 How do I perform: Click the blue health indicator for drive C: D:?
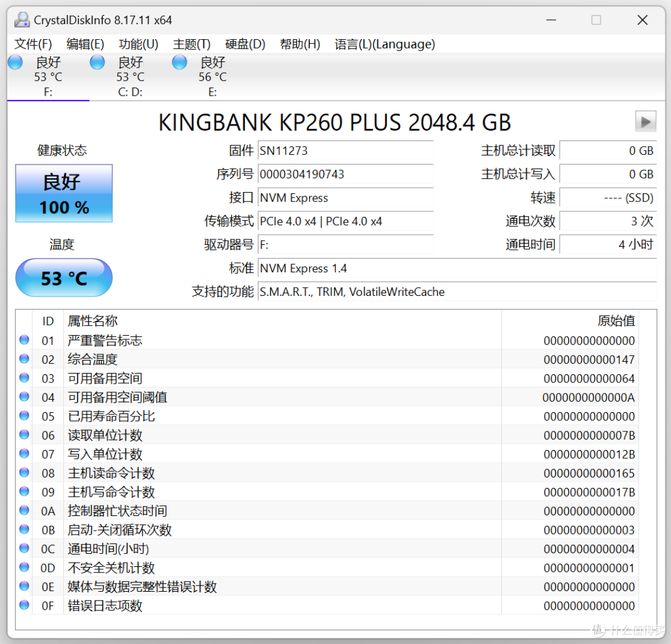point(96,62)
